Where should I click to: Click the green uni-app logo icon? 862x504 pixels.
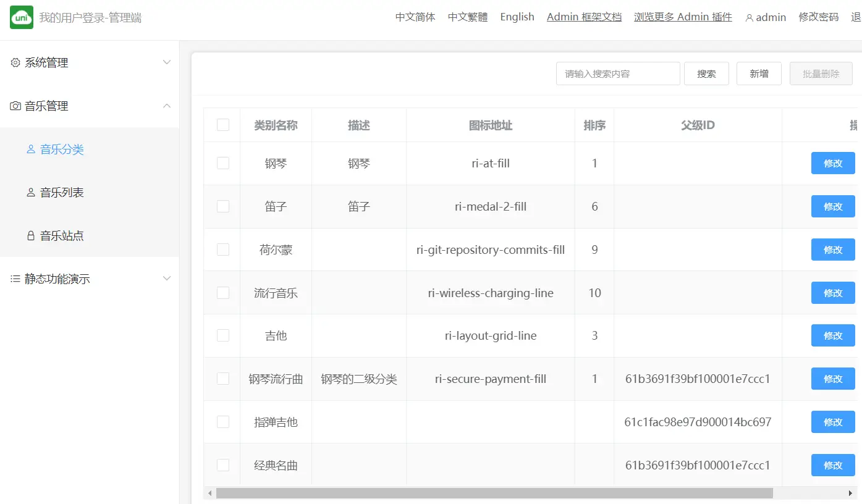22,17
